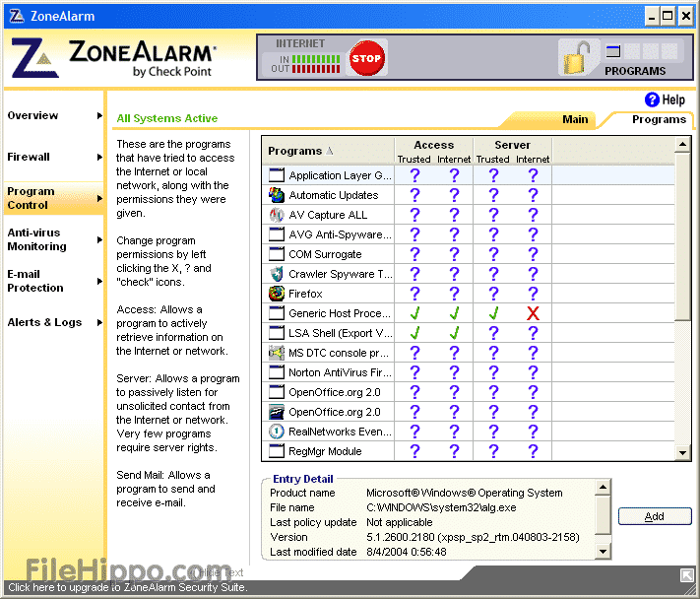Click the Firefox program icon

pos(277,294)
